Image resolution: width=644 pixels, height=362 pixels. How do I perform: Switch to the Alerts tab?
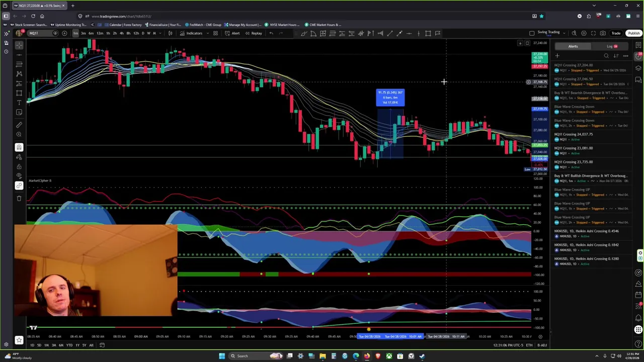[x=573, y=46]
